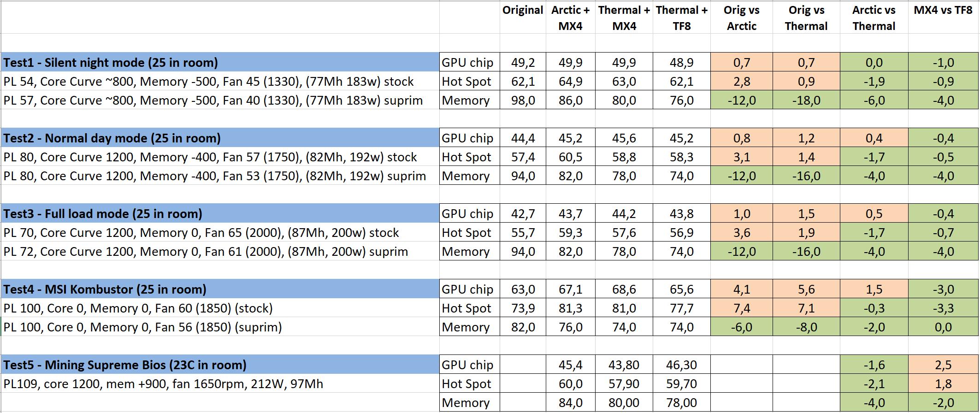
Task: Click the 2,5 MX4 vs TF8 cell
Action: (x=943, y=365)
